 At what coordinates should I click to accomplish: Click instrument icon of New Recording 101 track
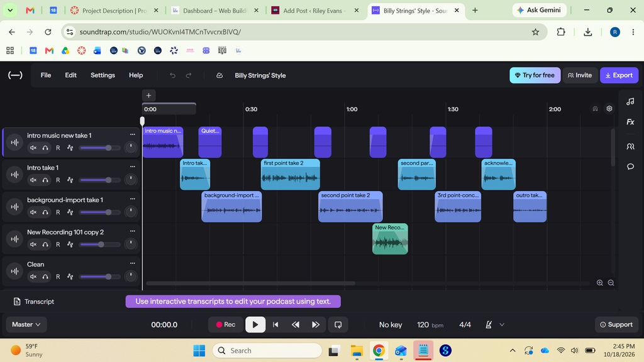tap(15, 239)
